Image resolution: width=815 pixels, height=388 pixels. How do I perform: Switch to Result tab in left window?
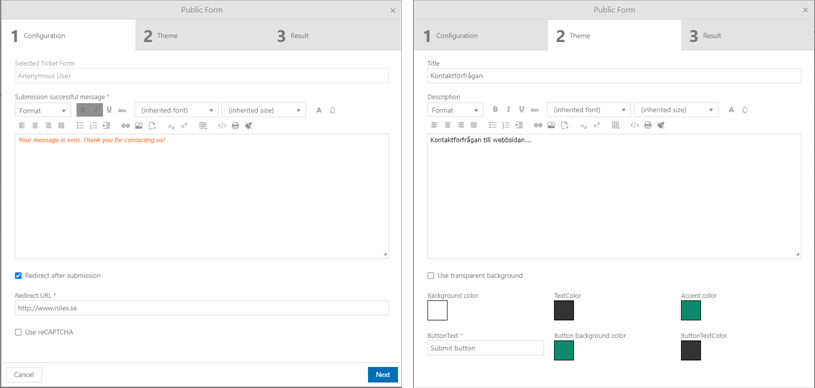335,35
